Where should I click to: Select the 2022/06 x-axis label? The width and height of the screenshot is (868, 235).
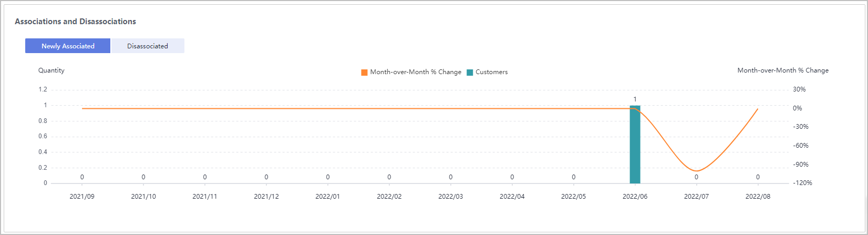pyautogui.click(x=635, y=197)
